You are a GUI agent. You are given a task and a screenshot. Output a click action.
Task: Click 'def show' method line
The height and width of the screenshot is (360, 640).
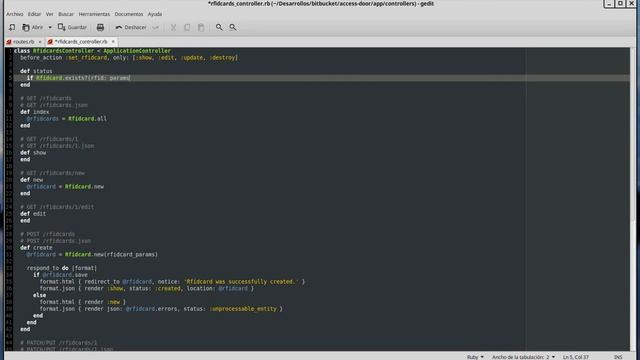pos(33,153)
